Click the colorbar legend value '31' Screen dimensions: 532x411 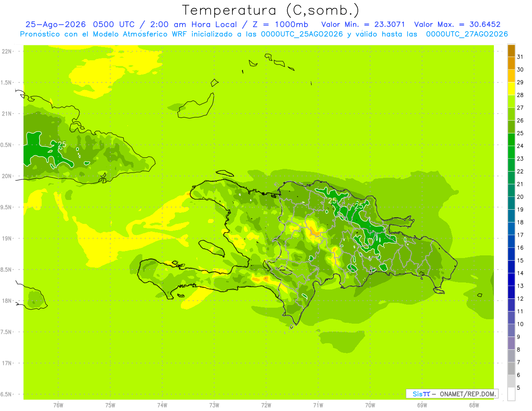coord(520,57)
